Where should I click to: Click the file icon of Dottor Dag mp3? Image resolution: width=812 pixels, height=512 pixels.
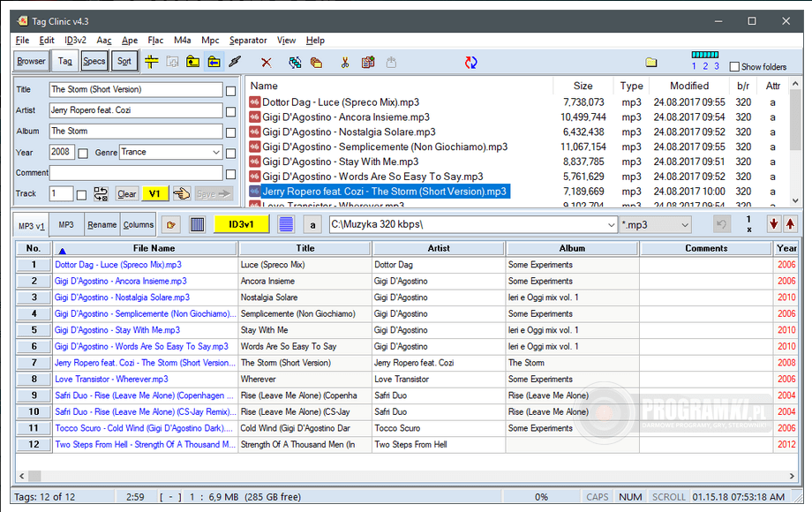point(254,102)
